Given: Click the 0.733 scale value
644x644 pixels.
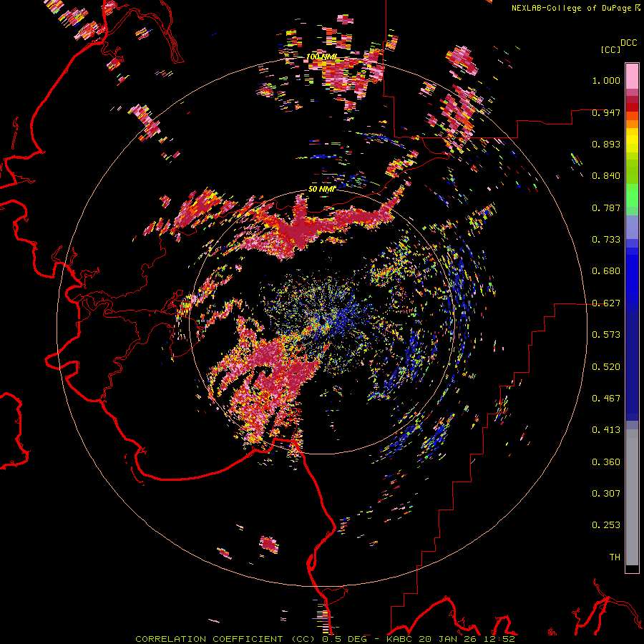Looking at the screenshot, I should pyautogui.click(x=606, y=240).
